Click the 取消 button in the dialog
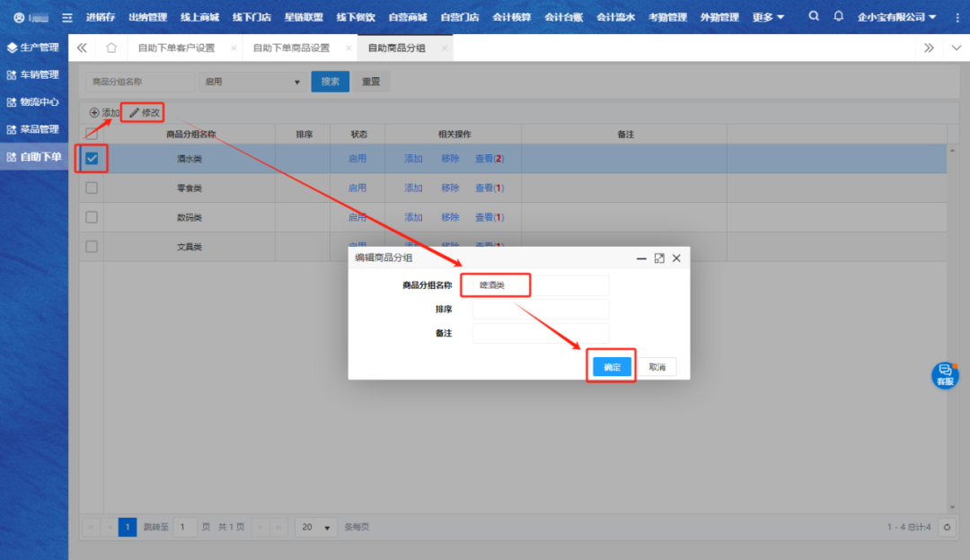 pos(657,367)
